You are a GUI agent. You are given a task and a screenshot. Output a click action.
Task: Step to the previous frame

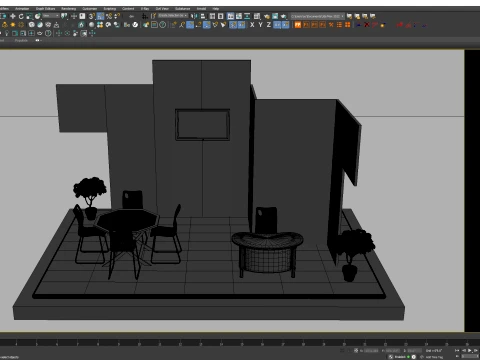pos(463,351)
